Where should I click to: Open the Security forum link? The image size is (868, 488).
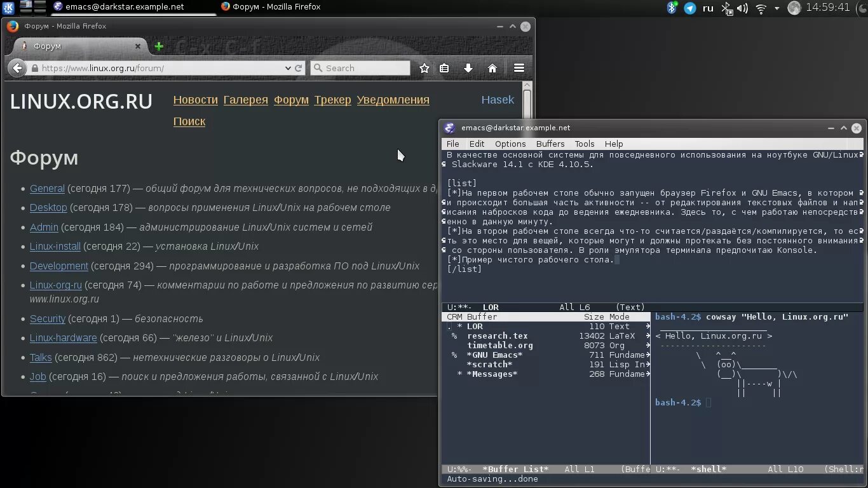(48, 319)
